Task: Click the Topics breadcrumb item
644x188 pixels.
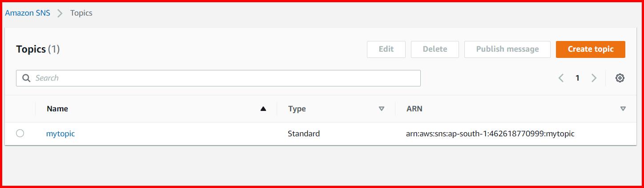Action: tap(81, 13)
